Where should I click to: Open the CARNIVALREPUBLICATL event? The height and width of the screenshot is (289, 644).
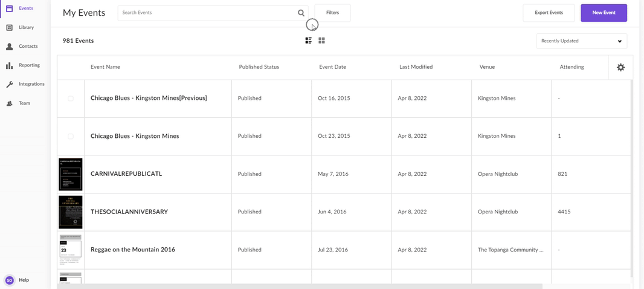pos(126,174)
